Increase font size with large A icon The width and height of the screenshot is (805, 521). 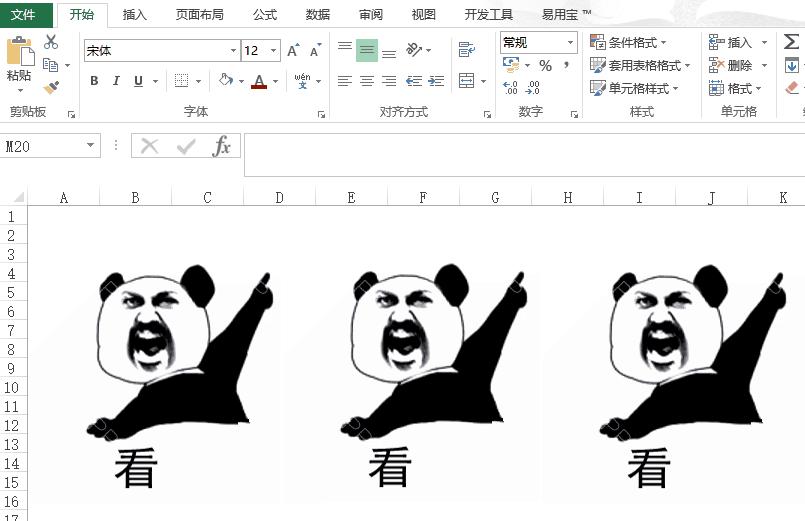pos(293,50)
